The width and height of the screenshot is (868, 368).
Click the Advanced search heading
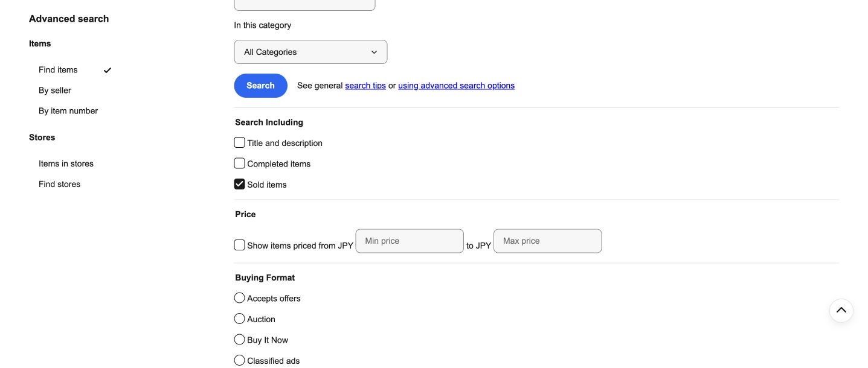69,19
